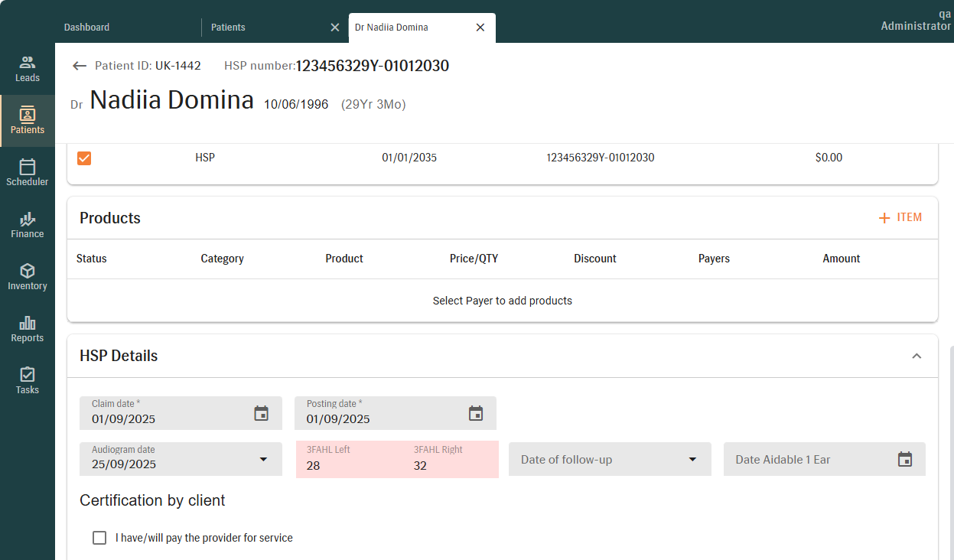This screenshot has height=560, width=954.
Task: Collapse the HSP Details section
Action: click(917, 356)
